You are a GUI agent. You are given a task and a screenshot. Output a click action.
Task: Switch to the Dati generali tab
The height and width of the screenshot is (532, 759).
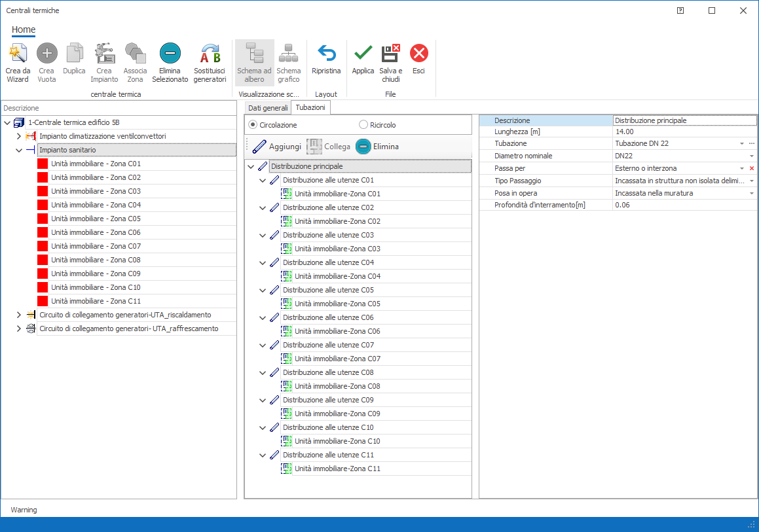click(268, 108)
